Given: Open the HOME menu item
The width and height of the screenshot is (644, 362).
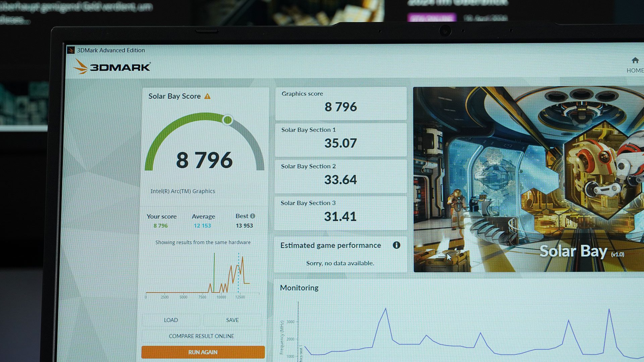Looking at the screenshot, I should [635, 70].
